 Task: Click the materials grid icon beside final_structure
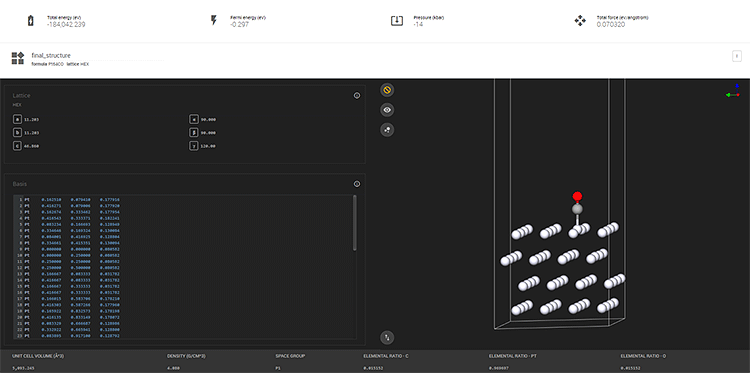(18, 58)
